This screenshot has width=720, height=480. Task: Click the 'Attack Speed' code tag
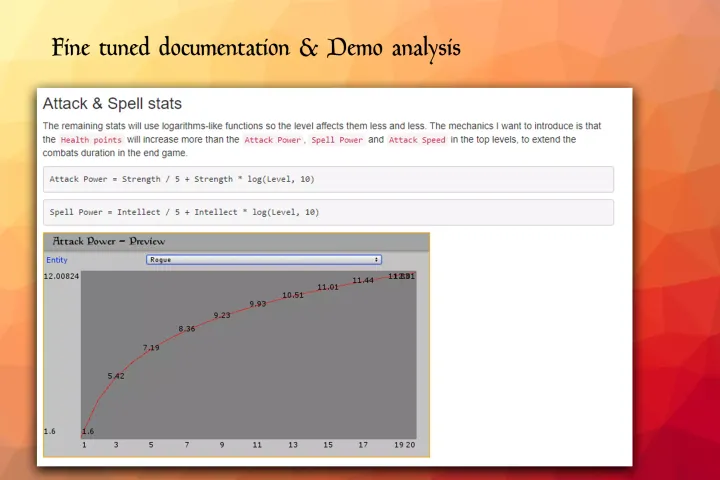tap(417, 140)
